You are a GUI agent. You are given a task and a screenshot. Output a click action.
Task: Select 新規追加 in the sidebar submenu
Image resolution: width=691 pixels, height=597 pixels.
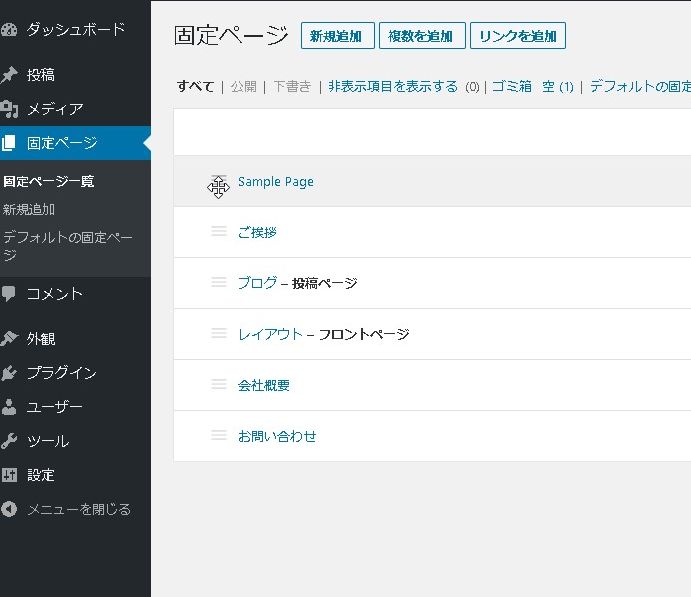[x=29, y=210]
